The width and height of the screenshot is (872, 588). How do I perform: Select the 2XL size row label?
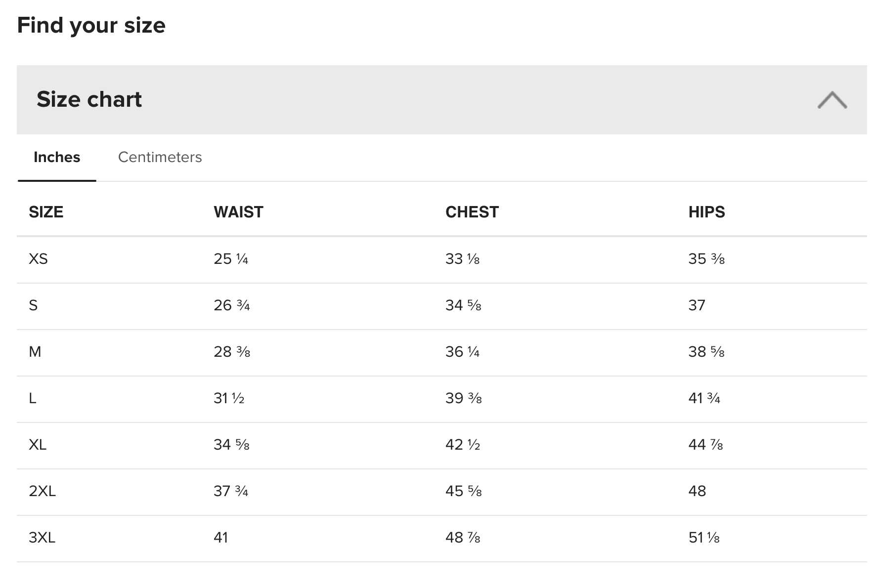click(x=42, y=491)
